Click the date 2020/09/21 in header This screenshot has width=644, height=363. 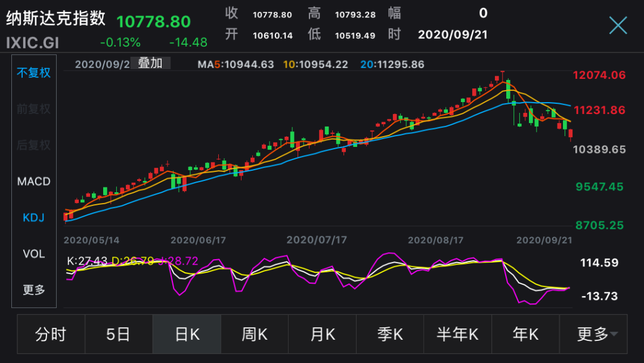(453, 35)
